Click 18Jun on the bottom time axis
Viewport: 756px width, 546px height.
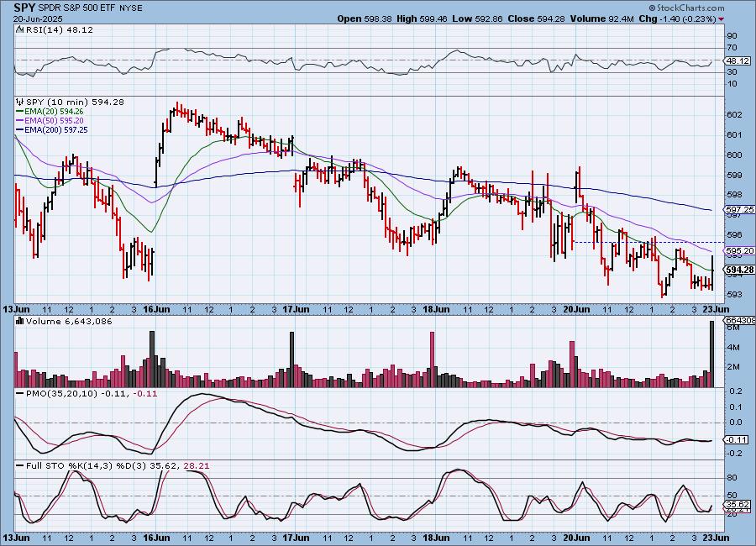point(436,538)
